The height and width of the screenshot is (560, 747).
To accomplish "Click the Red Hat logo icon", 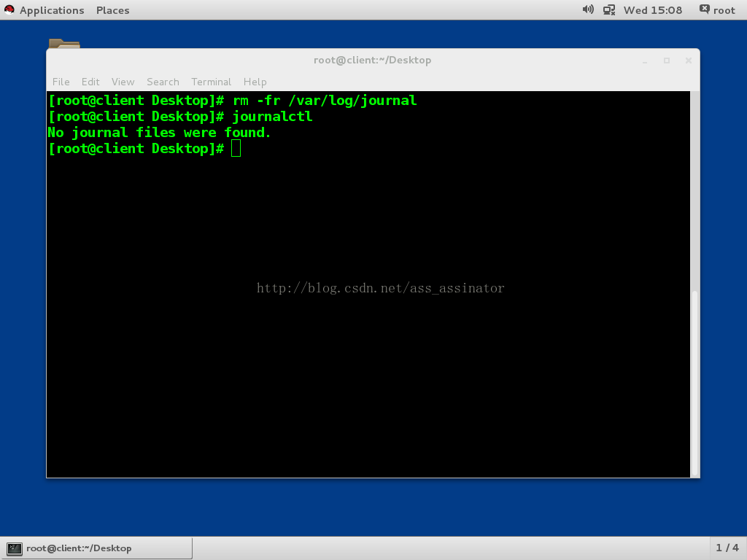I will coord(9,9).
